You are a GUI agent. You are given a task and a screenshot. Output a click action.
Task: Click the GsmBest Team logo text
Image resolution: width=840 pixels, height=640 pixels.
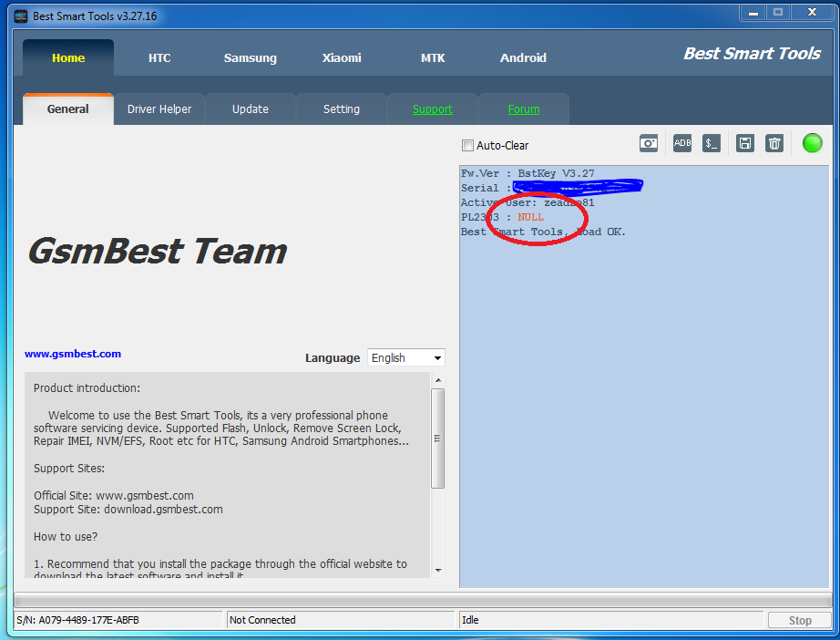coord(158,251)
